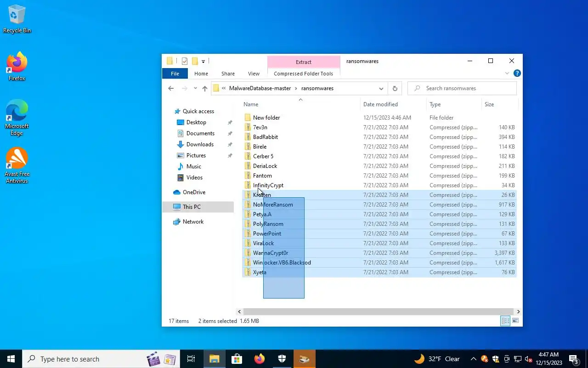The height and width of the screenshot is (368, 588).
Task: Select the Microsoft Edge desktop shortcut
Action: (17, 118)
